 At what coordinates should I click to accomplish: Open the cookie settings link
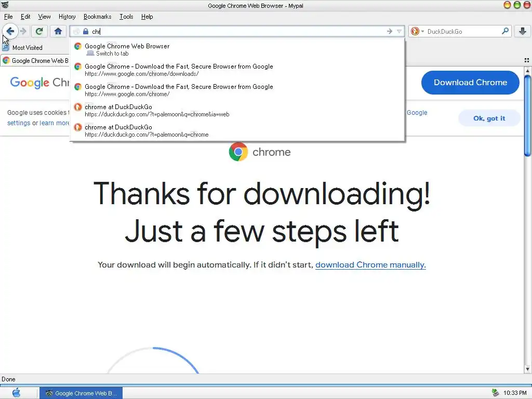point(19,123)
